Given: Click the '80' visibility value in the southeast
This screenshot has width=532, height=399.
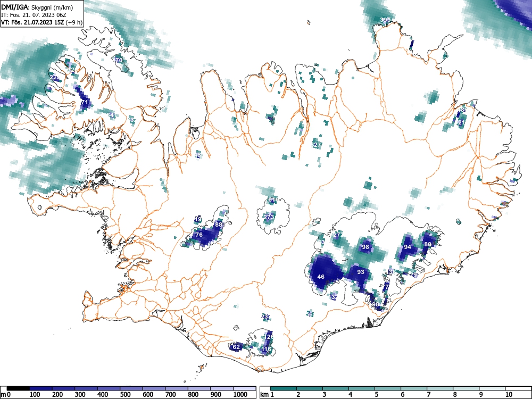Looking at the screenshot, I should coord(428,244).
